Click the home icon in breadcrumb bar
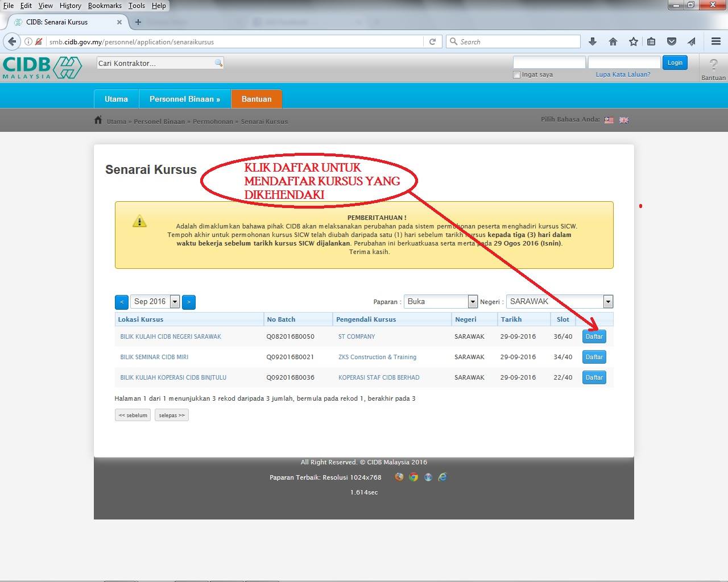The height and width of the screenshot is (582, 728). point(98,120)
